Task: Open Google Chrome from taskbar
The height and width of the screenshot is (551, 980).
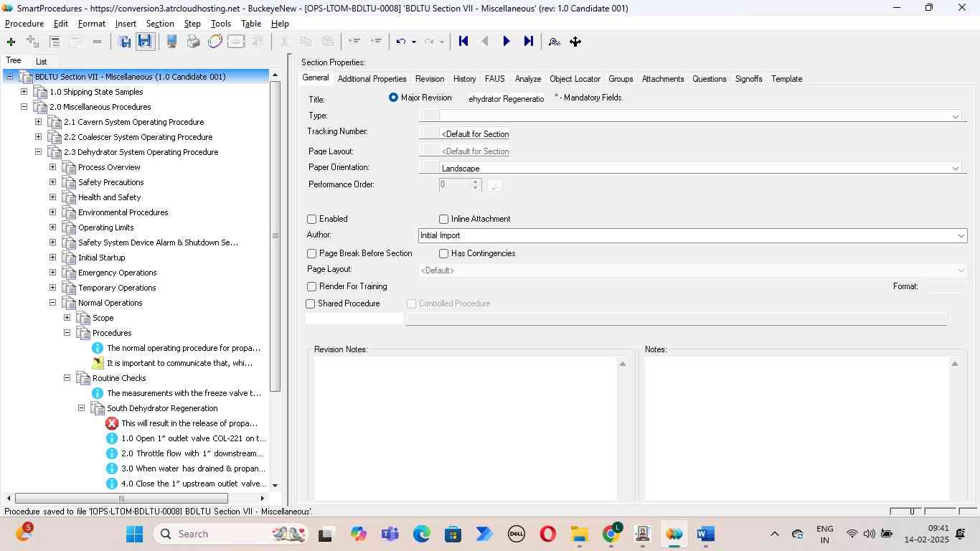Action: pos(611,534)
